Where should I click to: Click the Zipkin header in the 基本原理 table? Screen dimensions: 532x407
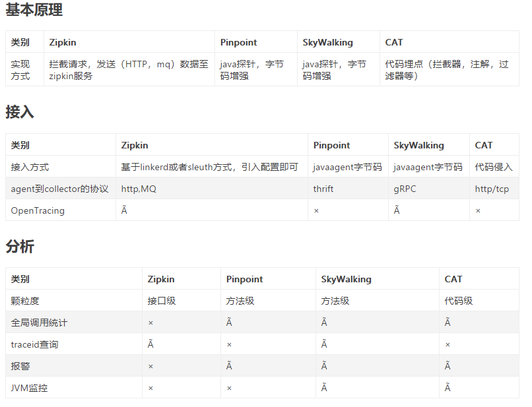(x=63, y=42)
